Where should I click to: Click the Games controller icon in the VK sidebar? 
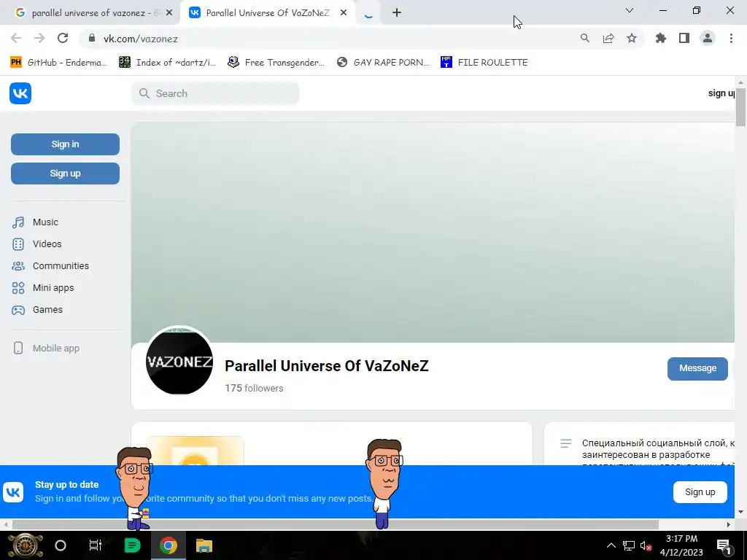pyautogui.click(x=18, y=310)
